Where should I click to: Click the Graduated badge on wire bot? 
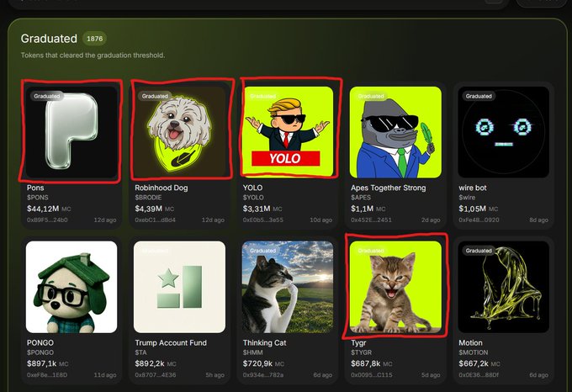(479, 96)
